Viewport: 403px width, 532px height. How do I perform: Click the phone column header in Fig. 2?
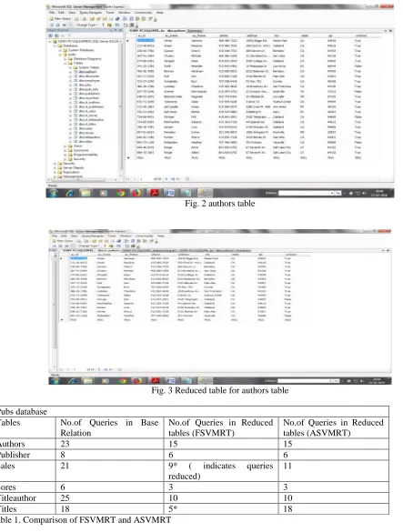click(224, 35)
